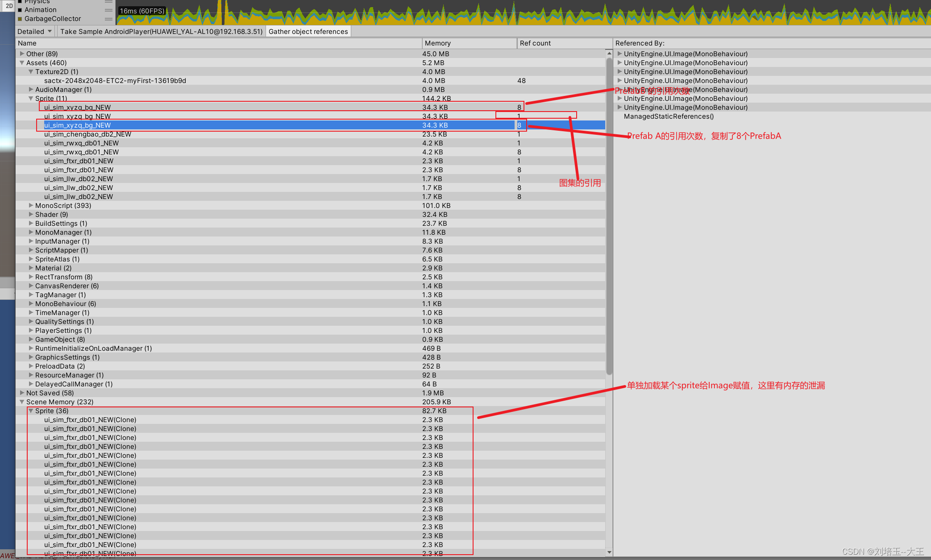This screenshot has height=560, width=931.
Task: Expand the MonoScript (393) node
Action: pos(31,205)
